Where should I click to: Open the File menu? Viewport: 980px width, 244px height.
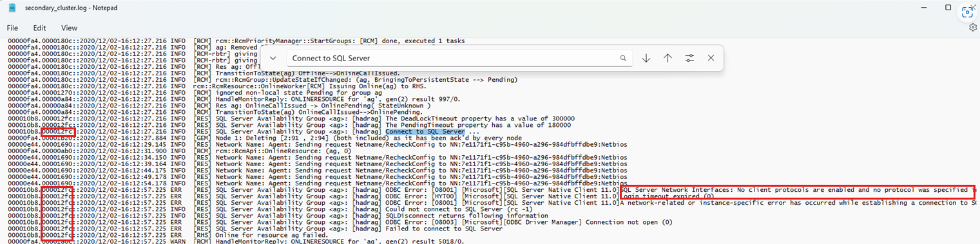tap(13, 28)
